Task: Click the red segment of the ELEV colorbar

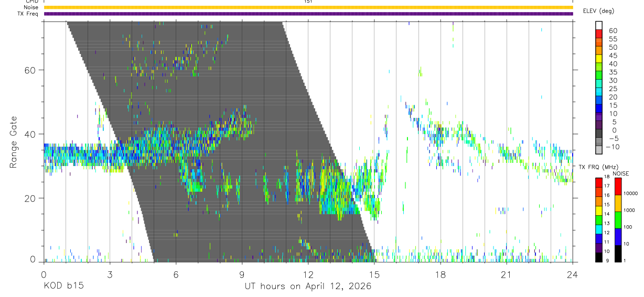Action: (x=598, y=34)
